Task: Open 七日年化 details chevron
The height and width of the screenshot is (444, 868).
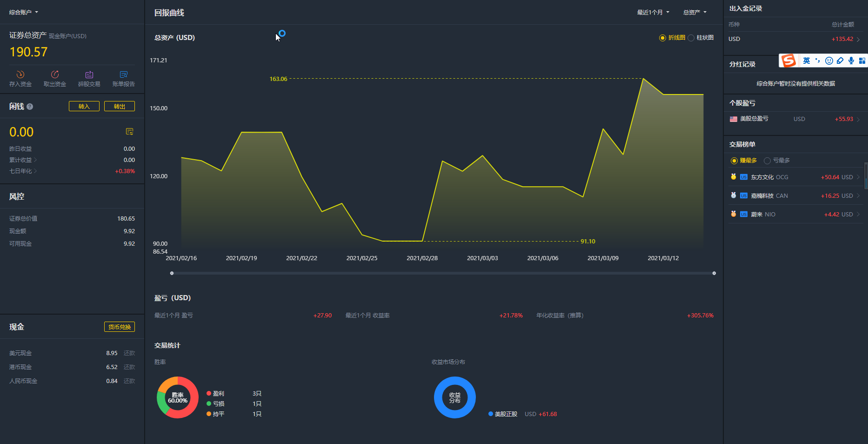Action: 35,171
